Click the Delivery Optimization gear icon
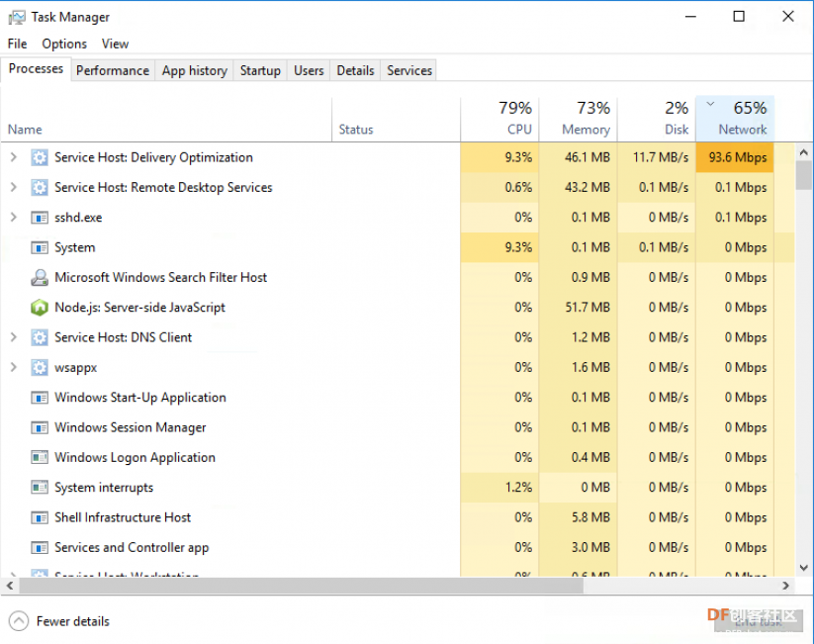 pos(40,157)
